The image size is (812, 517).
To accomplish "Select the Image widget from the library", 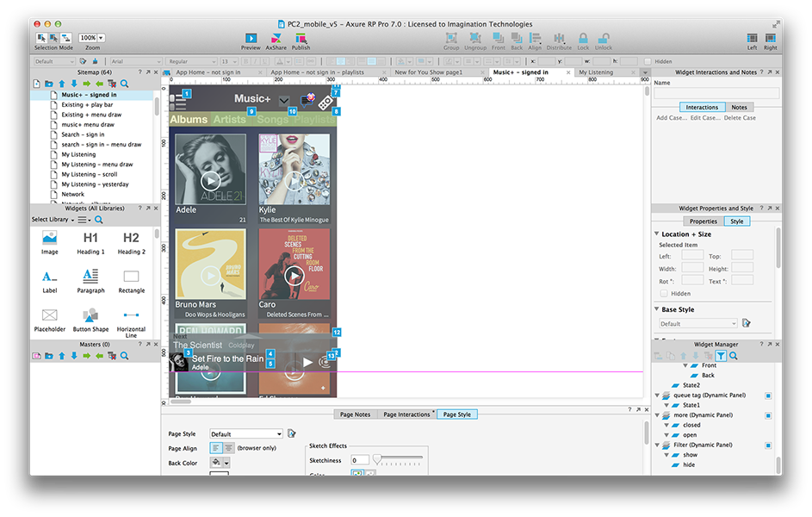I will (50, 239).
